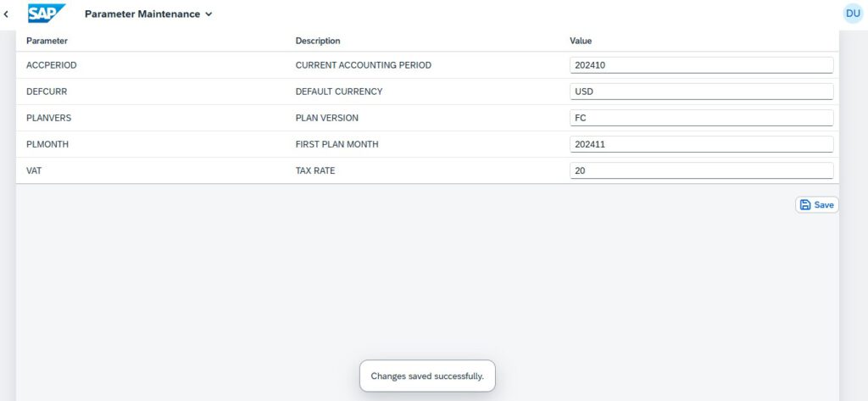This screenshot has height=401, width=868.
Task: Select the PLMONTH parameter cell
Action: 47,144
